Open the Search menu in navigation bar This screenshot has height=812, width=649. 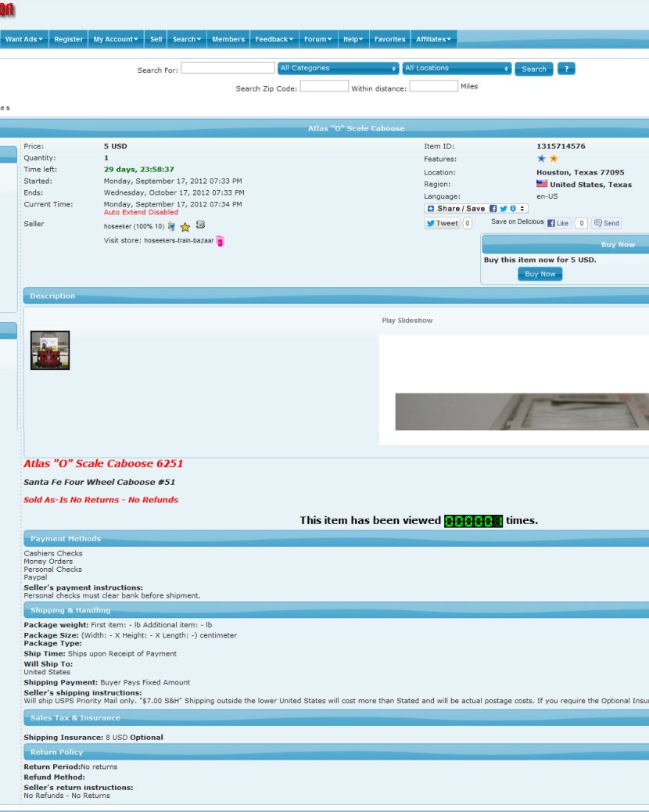point(186,39)
